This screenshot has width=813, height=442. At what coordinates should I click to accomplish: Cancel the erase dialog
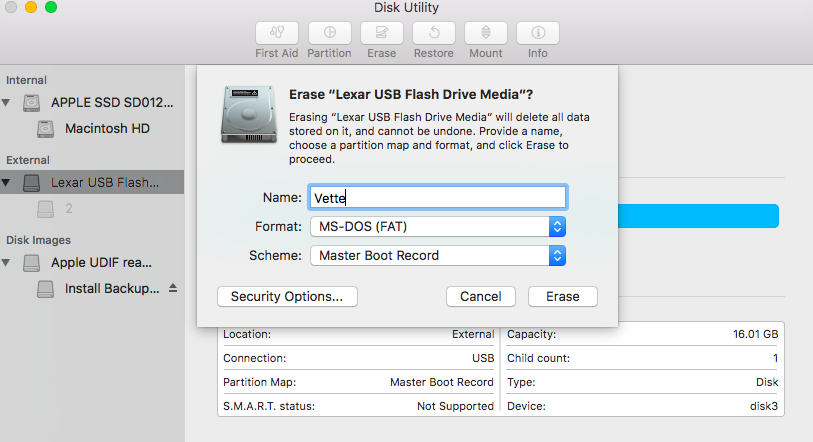(x=481, y=297)
